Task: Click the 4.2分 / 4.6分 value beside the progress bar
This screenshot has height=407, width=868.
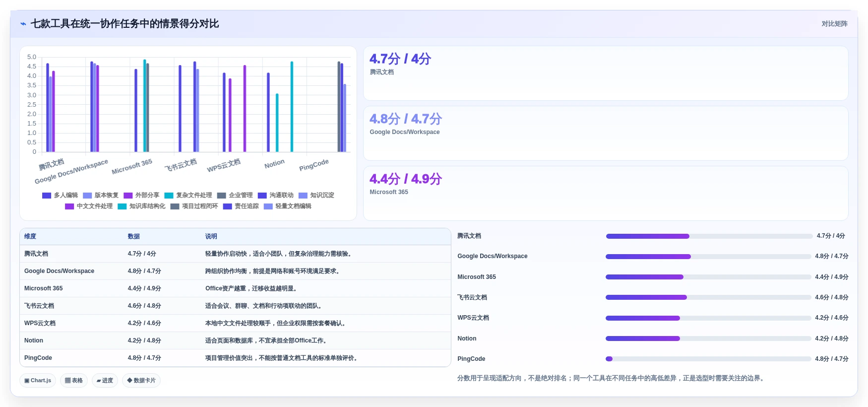Action: tap(832, 318)
